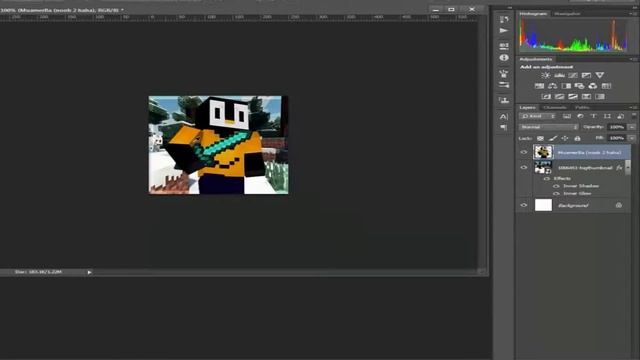Click the Fill value field

(617, 138)
